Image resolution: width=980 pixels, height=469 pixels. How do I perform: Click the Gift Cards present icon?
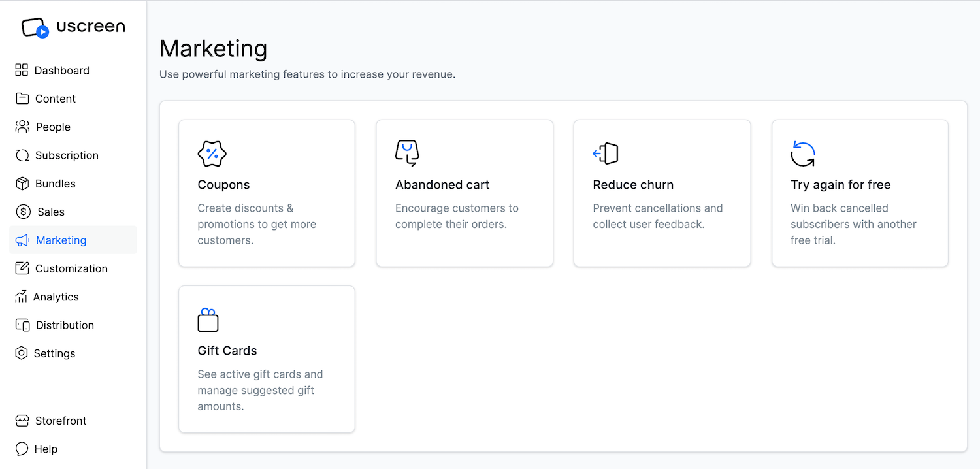point(208,320)
